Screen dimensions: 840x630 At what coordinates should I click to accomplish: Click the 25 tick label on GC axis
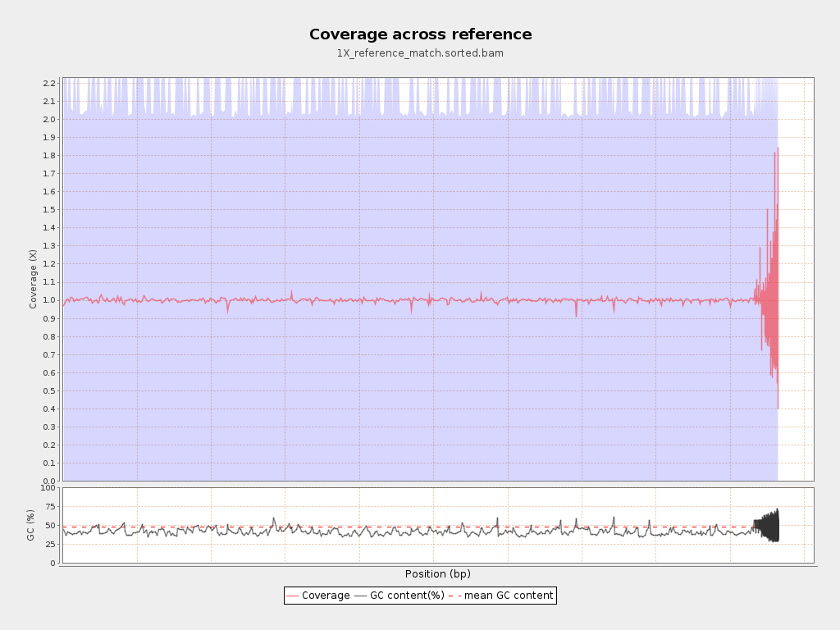50,545
